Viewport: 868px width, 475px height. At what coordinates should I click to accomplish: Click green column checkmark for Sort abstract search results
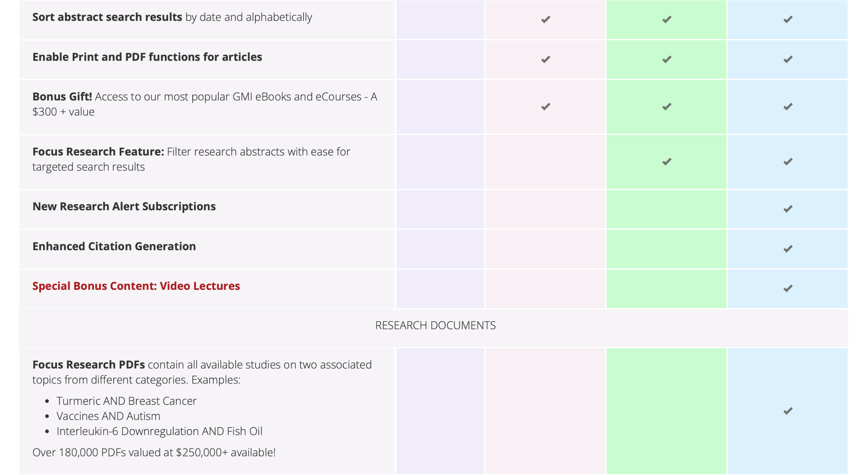[x=666, y=19]
